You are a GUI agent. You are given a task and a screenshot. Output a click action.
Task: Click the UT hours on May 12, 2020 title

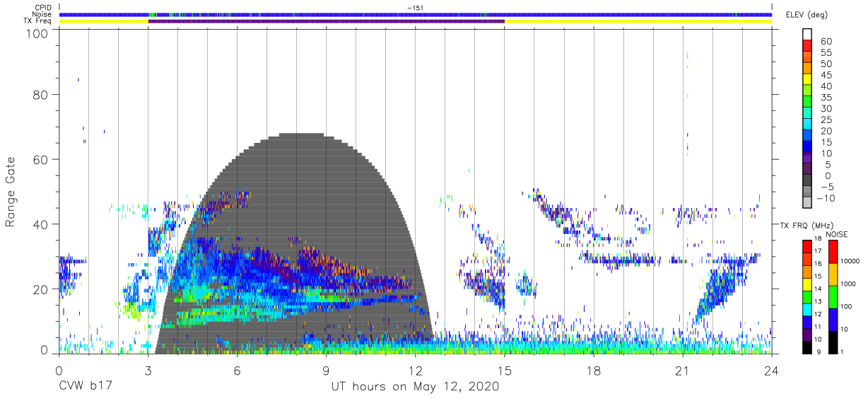point(415,387)
